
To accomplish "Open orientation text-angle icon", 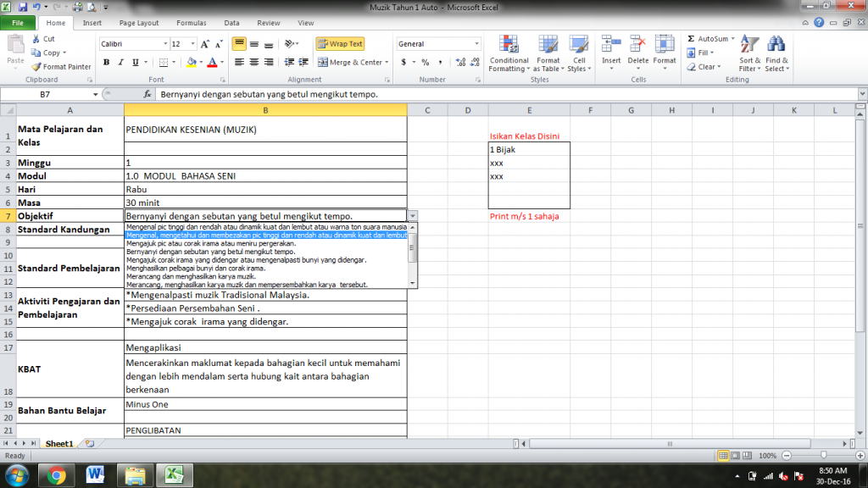I will (289, 44).
